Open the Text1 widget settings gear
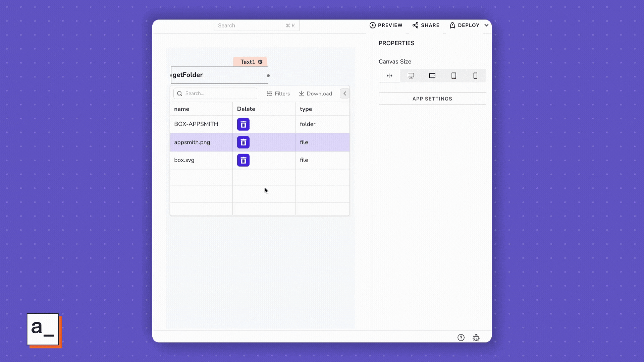The image size is (644, 362). pos(260,62)
